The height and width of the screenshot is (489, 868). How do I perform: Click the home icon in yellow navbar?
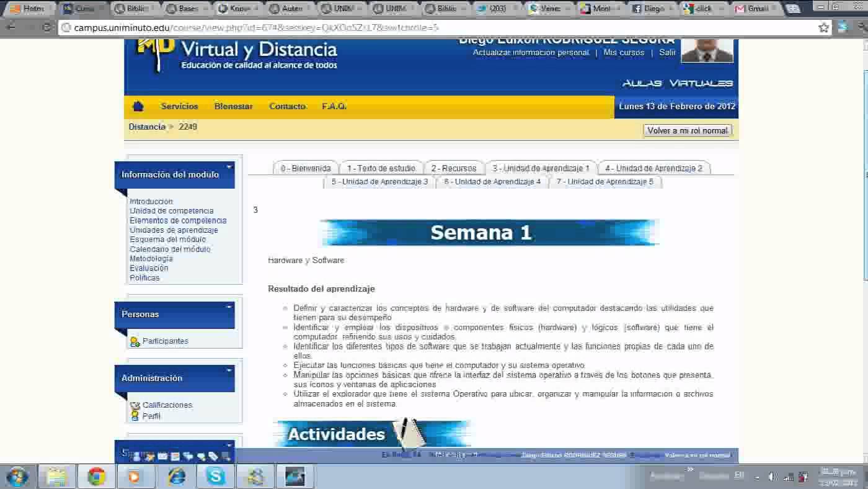pos(138,106)
